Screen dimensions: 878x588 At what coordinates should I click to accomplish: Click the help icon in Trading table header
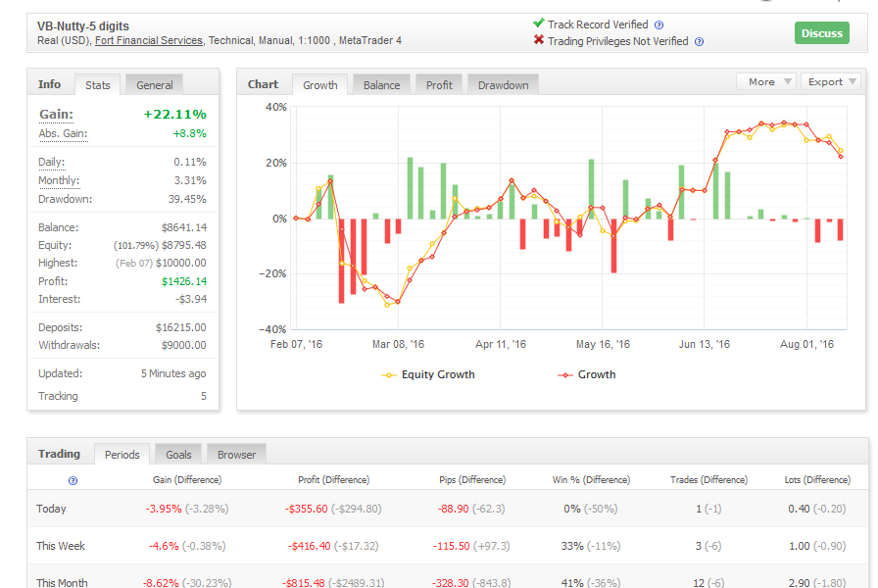point(73,480)
